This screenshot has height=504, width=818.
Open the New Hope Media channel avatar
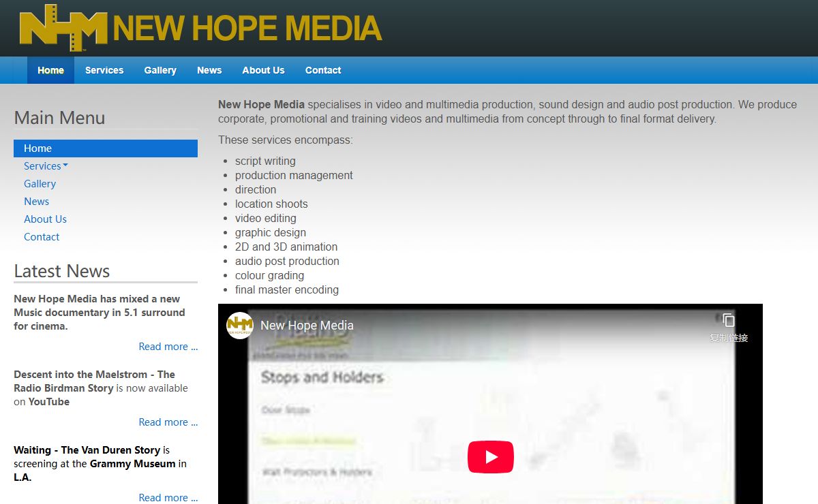point(240,326)
